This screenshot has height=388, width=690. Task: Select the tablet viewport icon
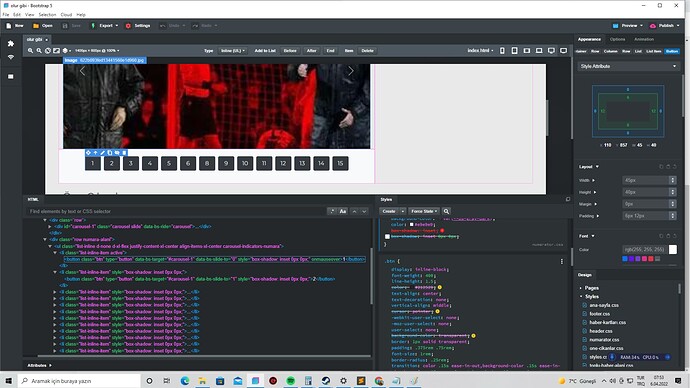click(x=514, y=51)
